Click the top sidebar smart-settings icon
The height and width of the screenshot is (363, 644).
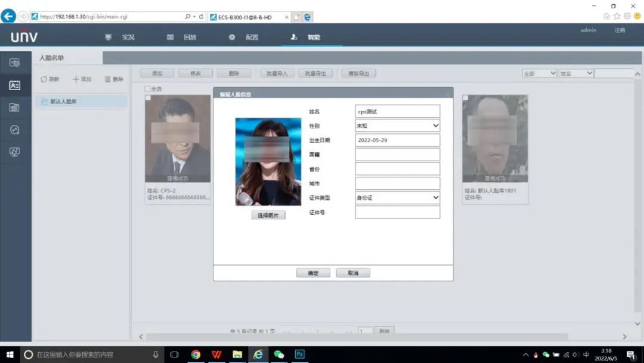pos(15,63)
